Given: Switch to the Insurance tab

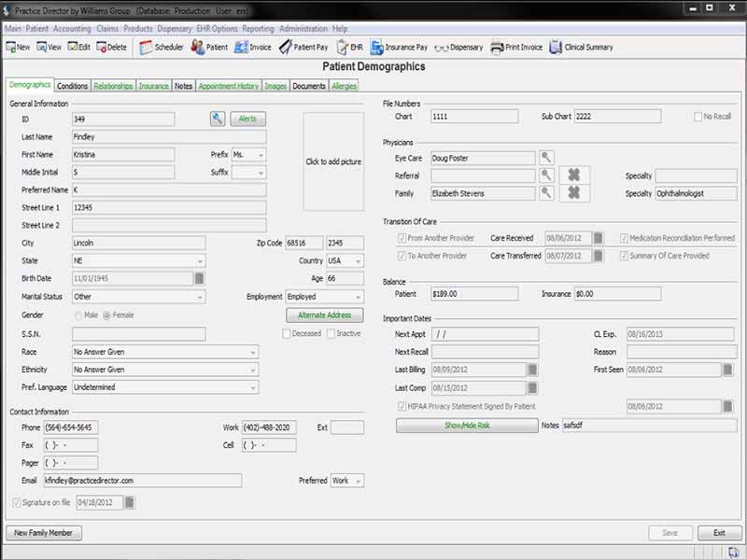Looking at the screenshot, I should click(x=154, y=86).
